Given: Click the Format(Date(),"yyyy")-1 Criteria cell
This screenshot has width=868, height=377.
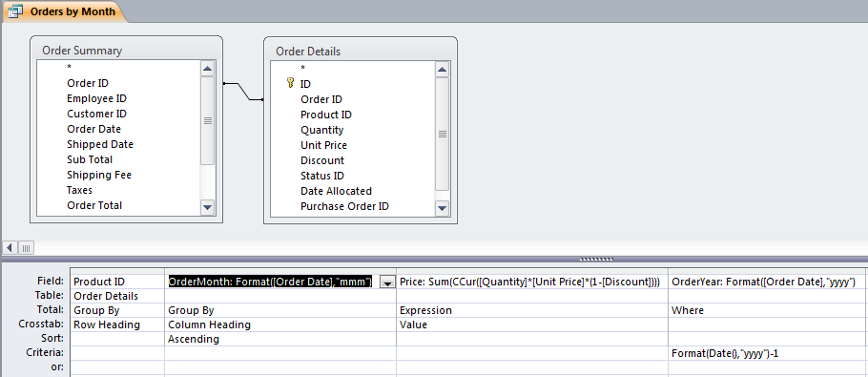Looking at the screenshot, I should tap(768, 352).
